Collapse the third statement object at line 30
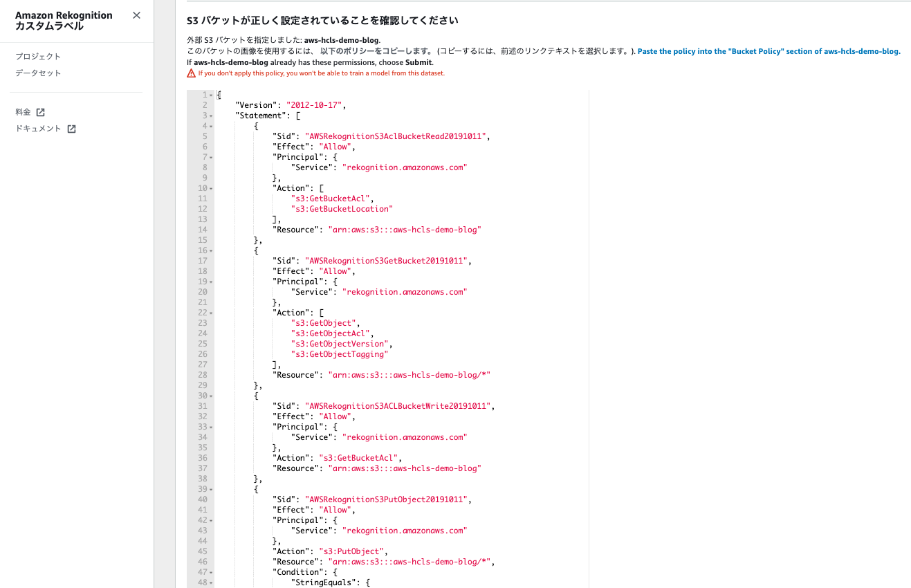The height and width of the screenshot is (588, 911). tap(211, 396)
